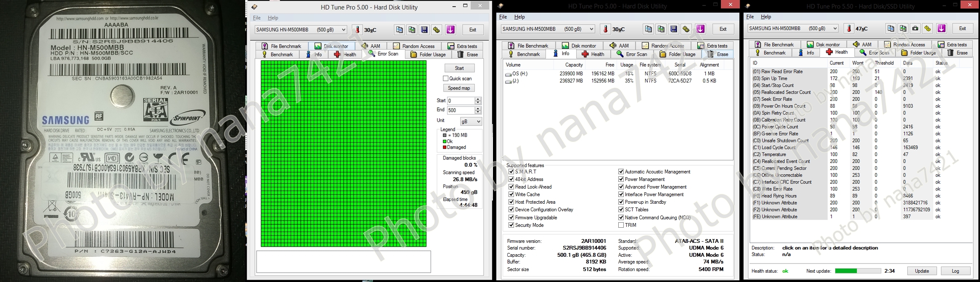This screenshot has height=282, width=980.
Task: Click copy screenshot icon in Health window
Action: pyautogui.click(x=903, y=28)
